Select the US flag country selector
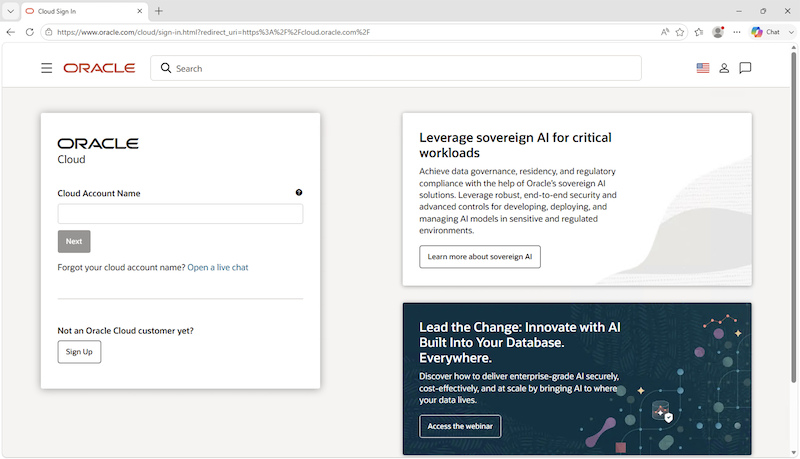Image resolution: width=800 pixels, height=459 pixels. (x=703, y=68)
